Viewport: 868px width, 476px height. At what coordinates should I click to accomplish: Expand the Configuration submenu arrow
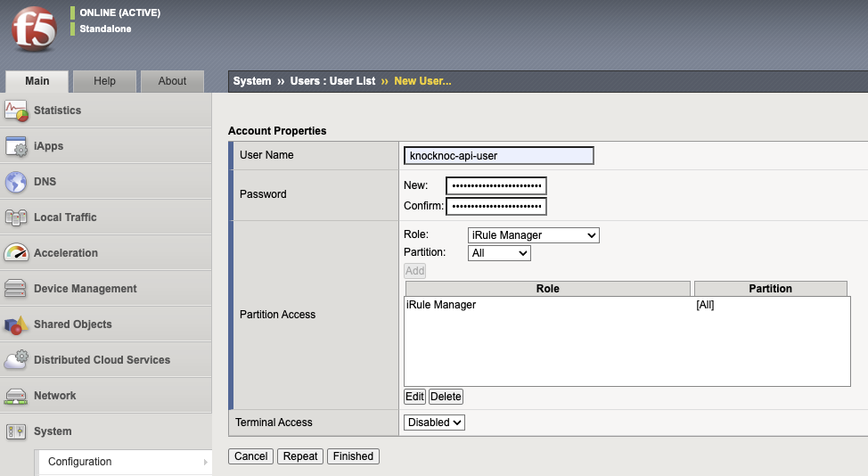point(205,462)
